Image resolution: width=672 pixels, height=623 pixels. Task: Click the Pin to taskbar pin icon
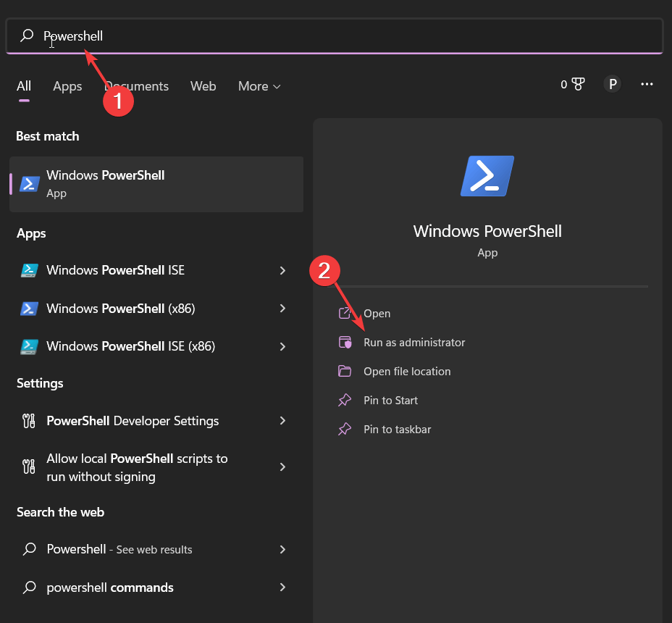[x=345, y=429]
